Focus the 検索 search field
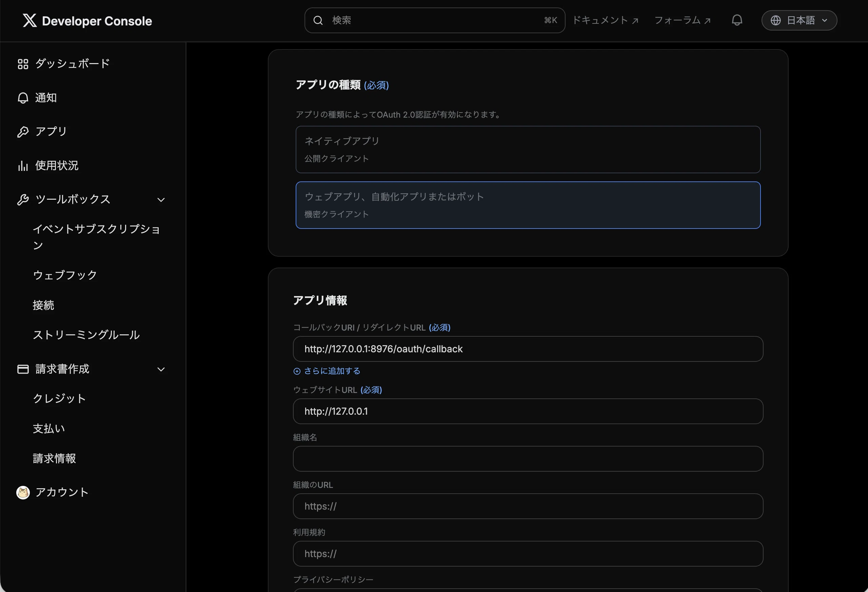868x592 pixels. pos(435,21)
